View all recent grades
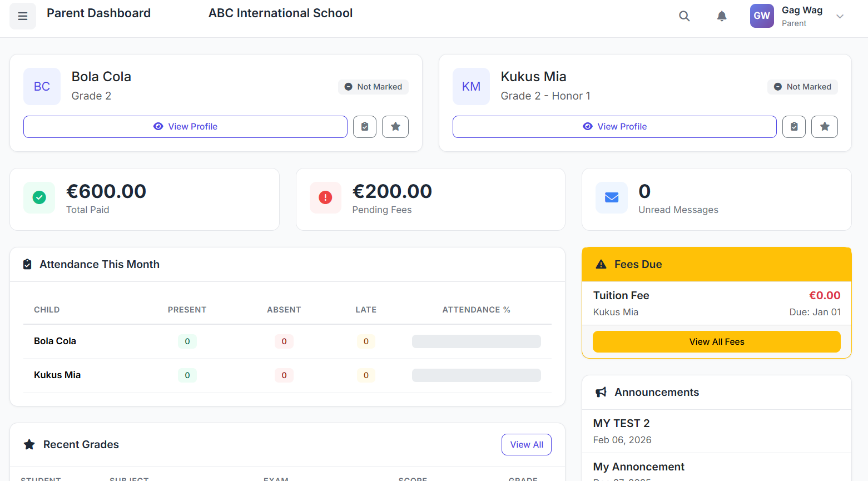The width and height of the screenshot is (868, 481). (x=527, y=445)
